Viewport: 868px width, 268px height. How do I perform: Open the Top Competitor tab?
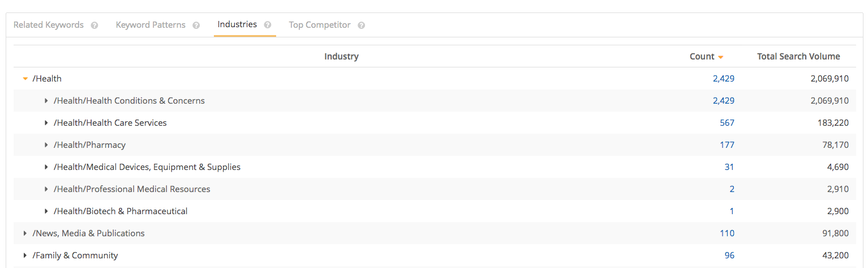click(x=320, y=25)
